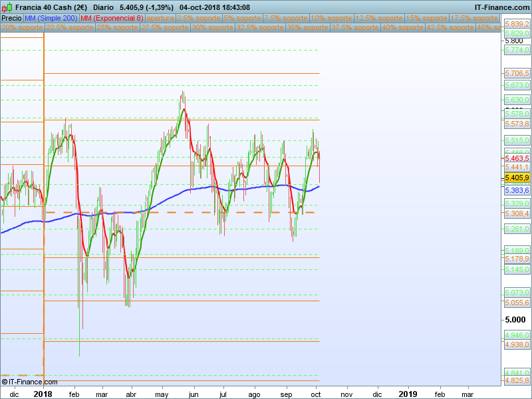The height and width of the screenshot is (399, 532).
Task: Click the green 5.145,0 level label
Action: tap(517, 269)
